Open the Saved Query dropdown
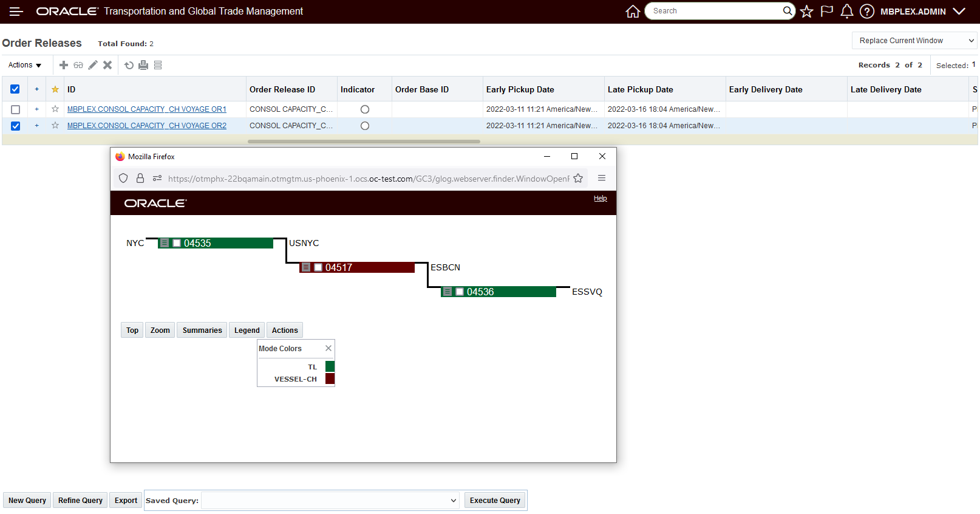This screenshot has height=514, width=980. (330, 501)
